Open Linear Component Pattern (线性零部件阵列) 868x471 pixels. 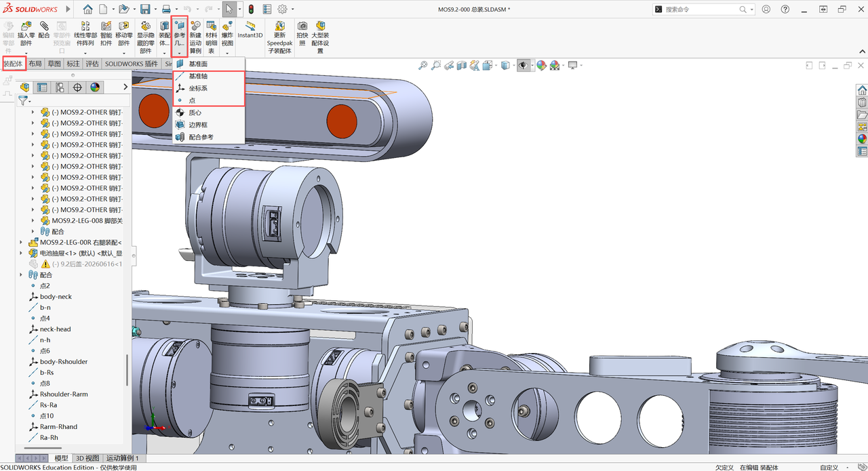(85, 35)
